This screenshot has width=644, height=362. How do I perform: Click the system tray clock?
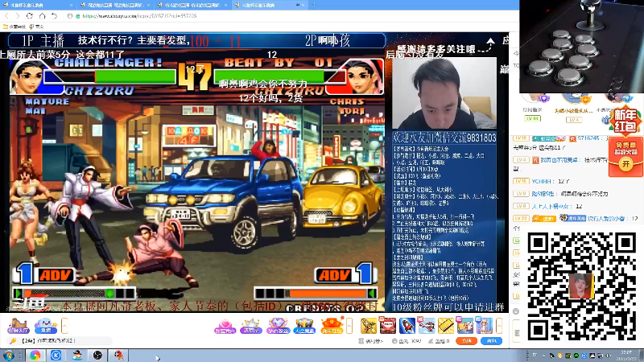point(626,356)
